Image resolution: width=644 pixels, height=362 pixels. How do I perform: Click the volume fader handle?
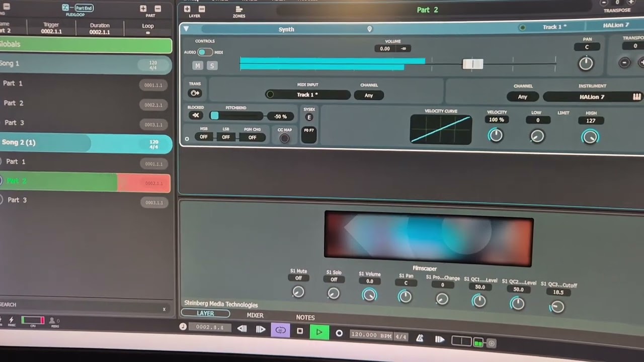tap(473, 63)
